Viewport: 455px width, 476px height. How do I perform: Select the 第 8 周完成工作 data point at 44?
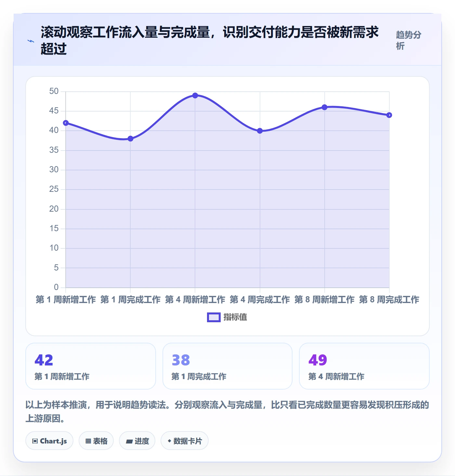tap(389, 115)
